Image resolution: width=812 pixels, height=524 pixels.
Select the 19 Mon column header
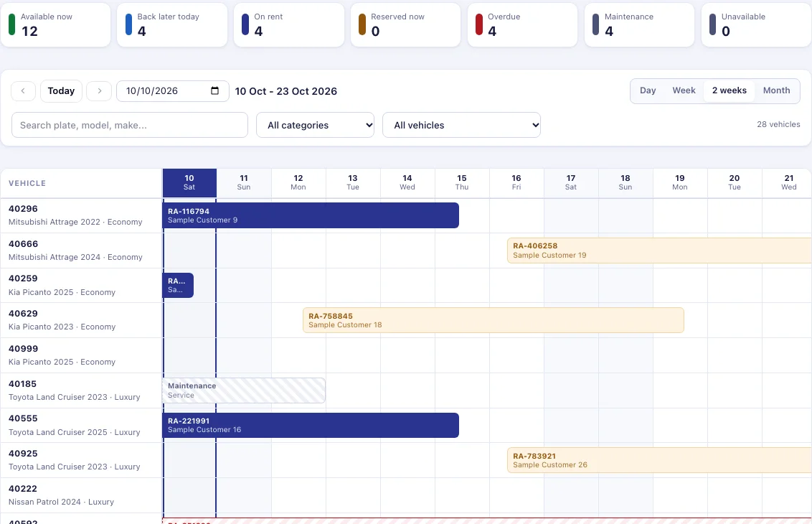pyautogui.click(x=680, y=183)
